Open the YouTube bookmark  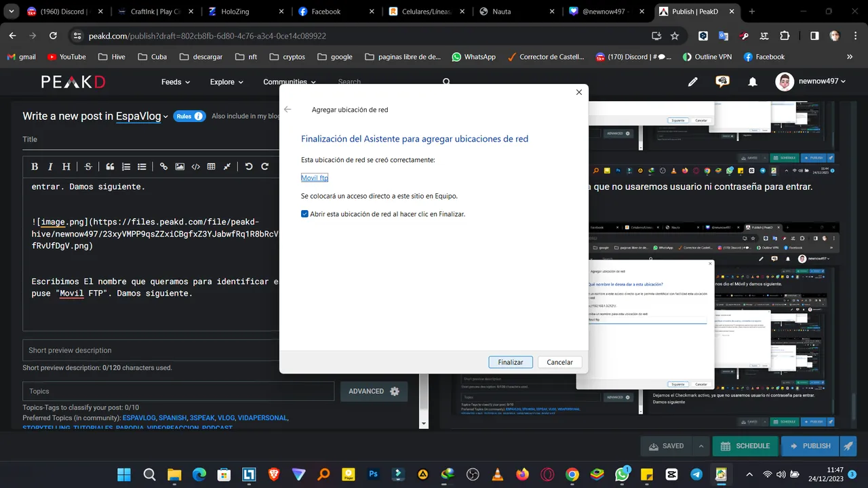point(65,57)
